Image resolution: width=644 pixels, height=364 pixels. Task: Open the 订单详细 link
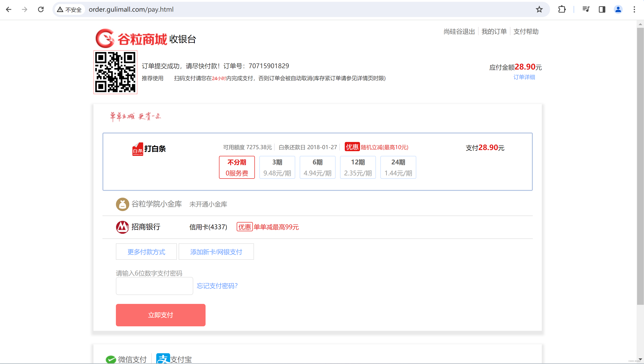click(524, 77)
